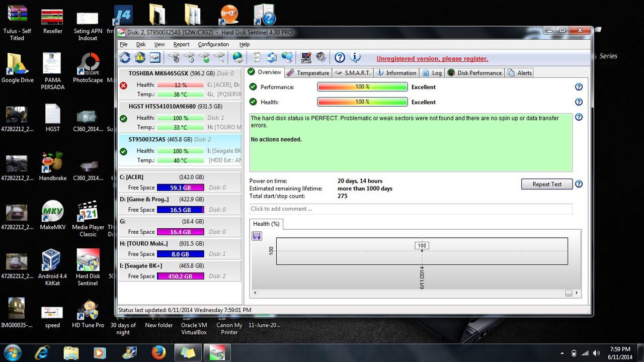Click the help icon beside Repeat Test
The image size is (644, 362).
tap(579, 184)
